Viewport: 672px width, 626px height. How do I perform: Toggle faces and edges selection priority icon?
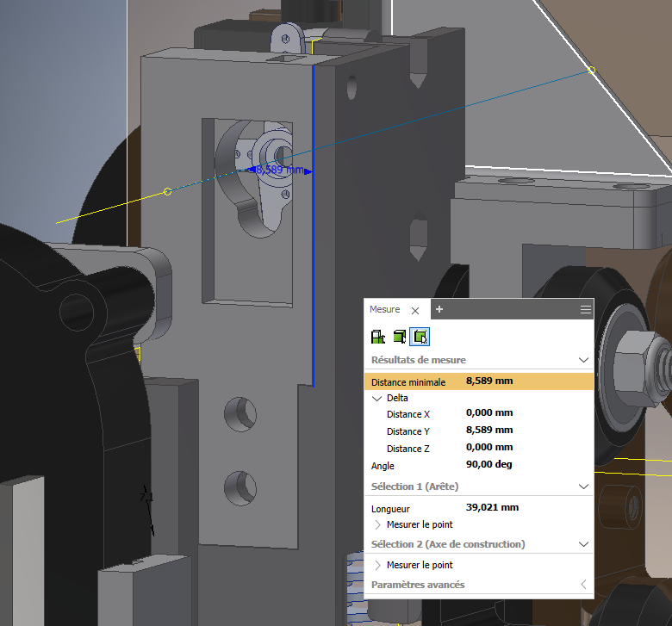(420, 337)
